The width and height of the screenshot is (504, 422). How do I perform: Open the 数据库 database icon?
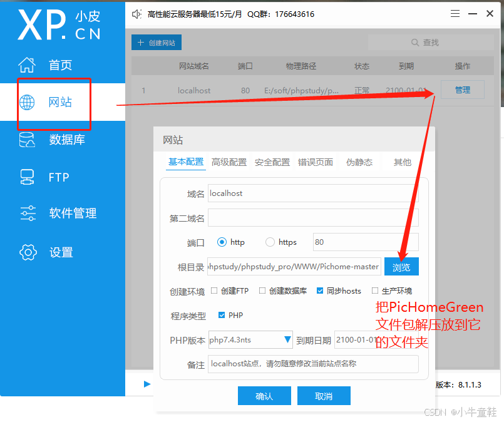click(27, 140)
